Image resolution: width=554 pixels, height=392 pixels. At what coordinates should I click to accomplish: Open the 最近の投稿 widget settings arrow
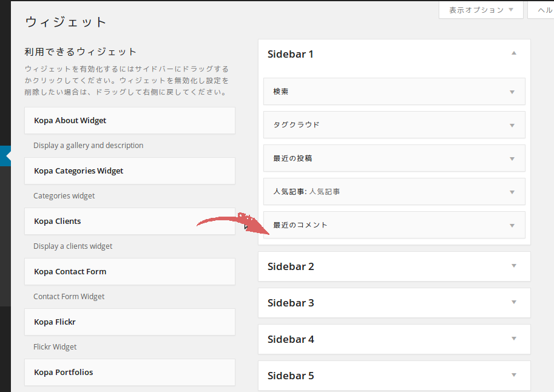pos(512,159)
